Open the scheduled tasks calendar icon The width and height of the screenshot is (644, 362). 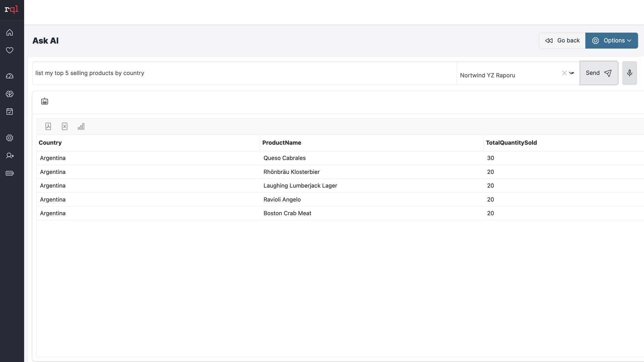tap(10, 112)
